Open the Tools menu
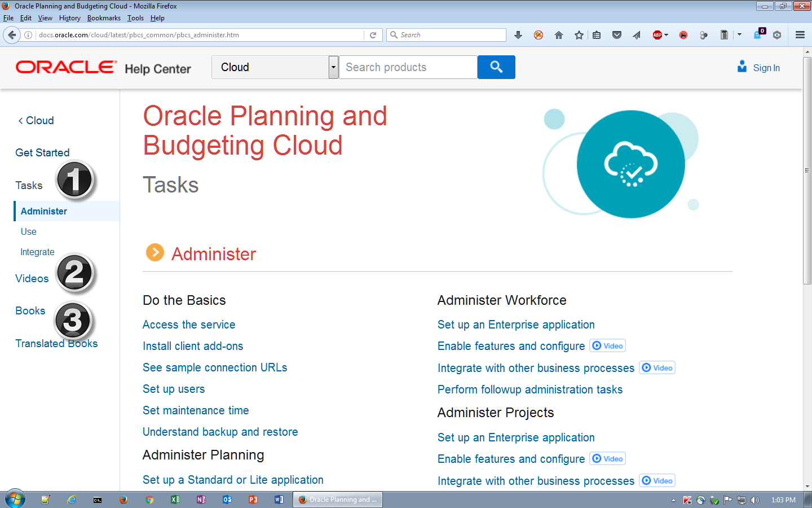Screen dimensions: 812x508 pyautogui.click(x=135, y=18)
